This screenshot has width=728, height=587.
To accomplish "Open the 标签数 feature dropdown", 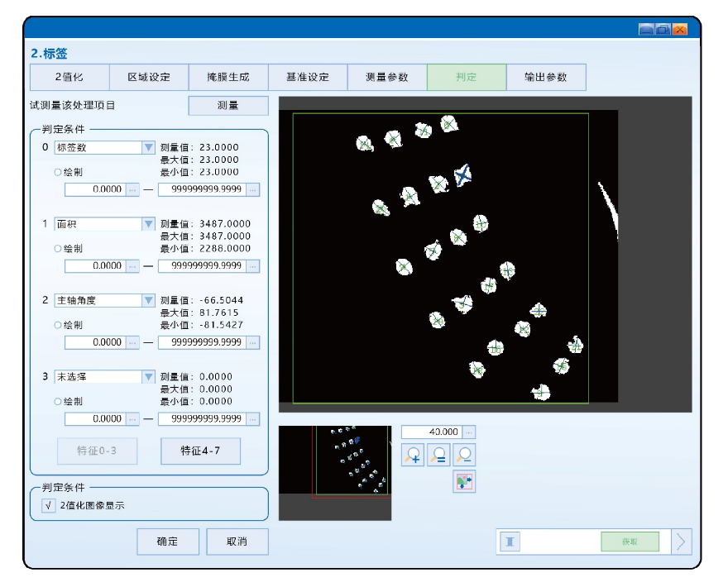I will [149, 147].
